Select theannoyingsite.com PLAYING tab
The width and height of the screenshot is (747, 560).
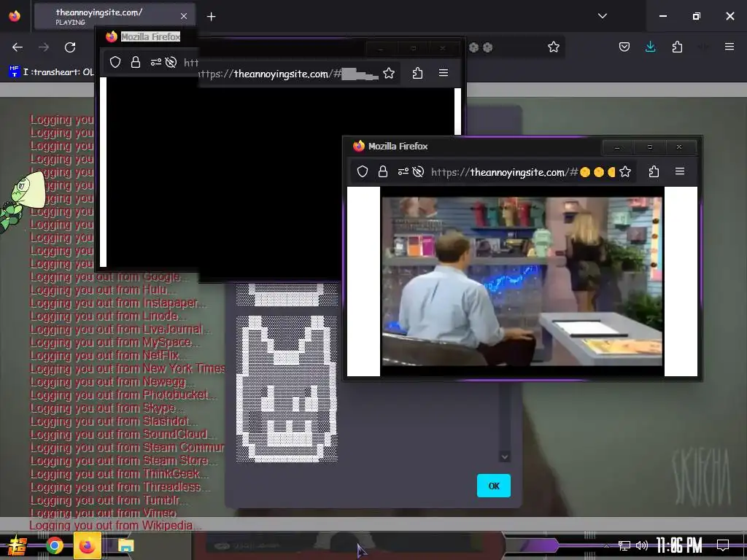pyautogui.click(x=115, y=17)
